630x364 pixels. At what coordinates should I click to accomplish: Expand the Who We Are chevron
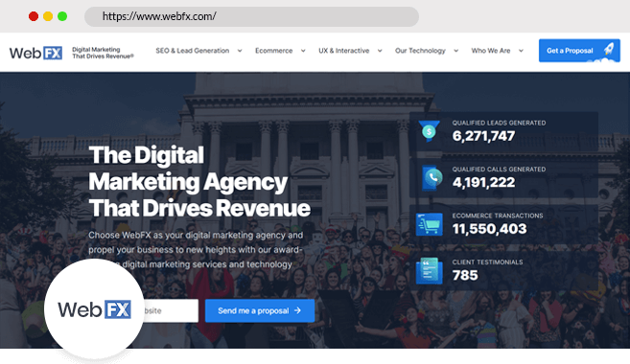[521, 51]
